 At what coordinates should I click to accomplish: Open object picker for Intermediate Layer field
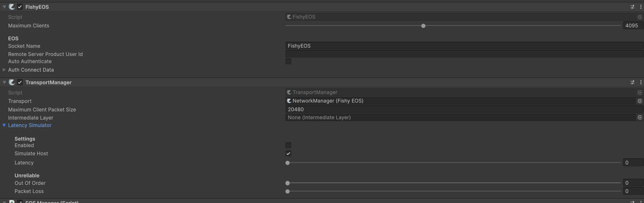point(640,117)
